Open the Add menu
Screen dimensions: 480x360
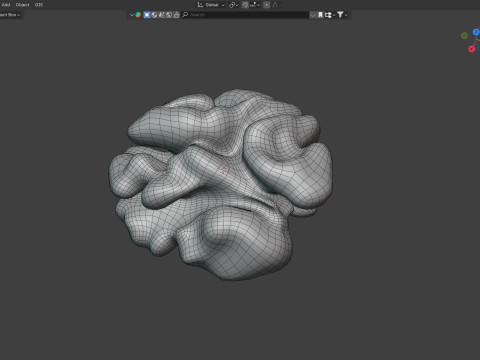(x=6, y=5)
